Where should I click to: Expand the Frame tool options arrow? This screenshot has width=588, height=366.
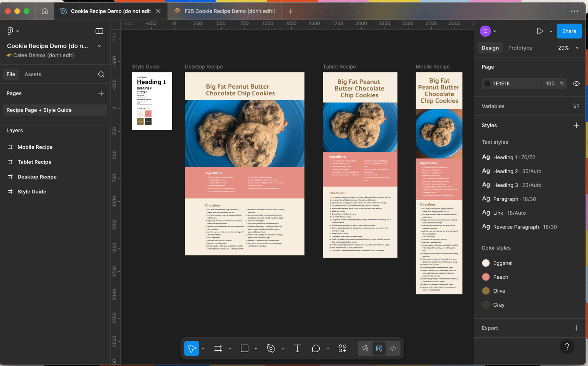pos(230,348)
